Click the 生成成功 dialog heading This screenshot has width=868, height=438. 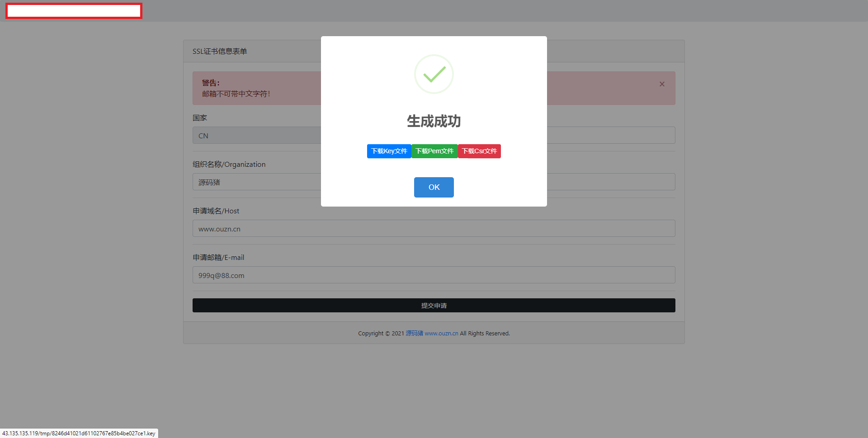[434, 121]
